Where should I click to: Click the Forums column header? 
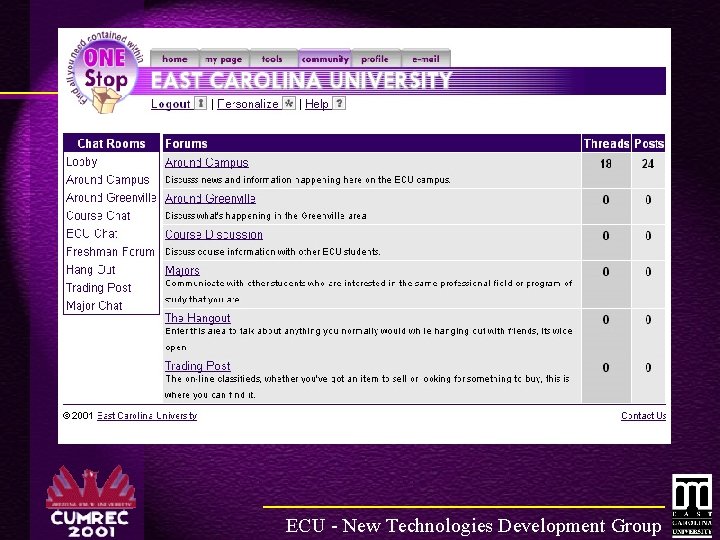(372, 143)
